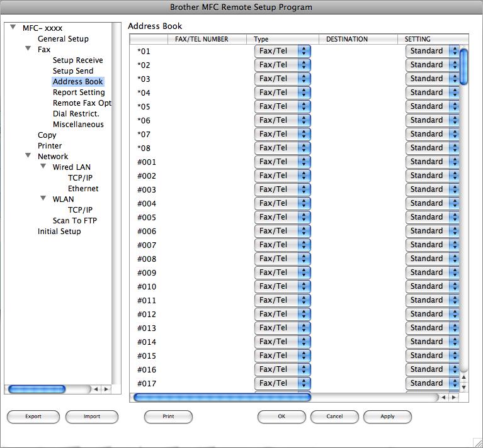Screen dimensions: 483x448
Task: Open Type dropdown for #010
Action: coord(283,286)
